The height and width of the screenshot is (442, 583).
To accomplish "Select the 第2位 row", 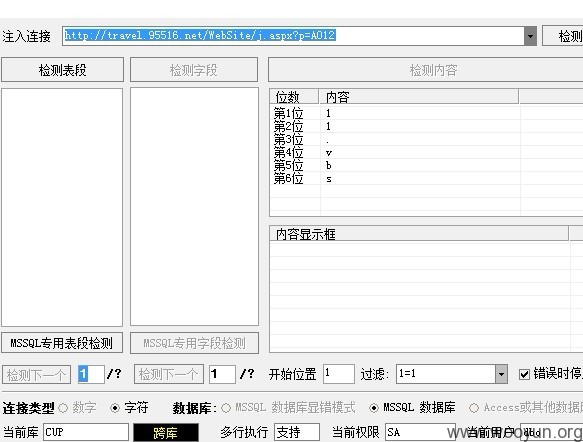I will coord(426,126).
